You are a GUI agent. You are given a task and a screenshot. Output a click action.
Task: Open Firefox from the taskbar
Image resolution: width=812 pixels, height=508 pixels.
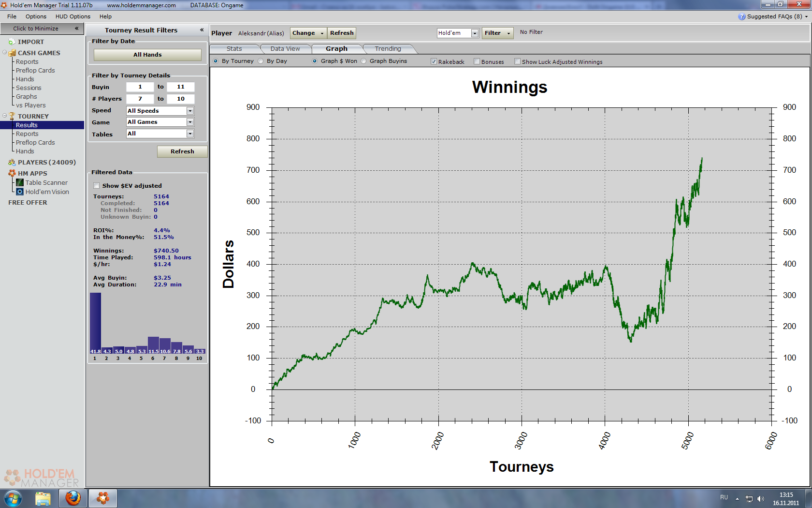[73, 498]
